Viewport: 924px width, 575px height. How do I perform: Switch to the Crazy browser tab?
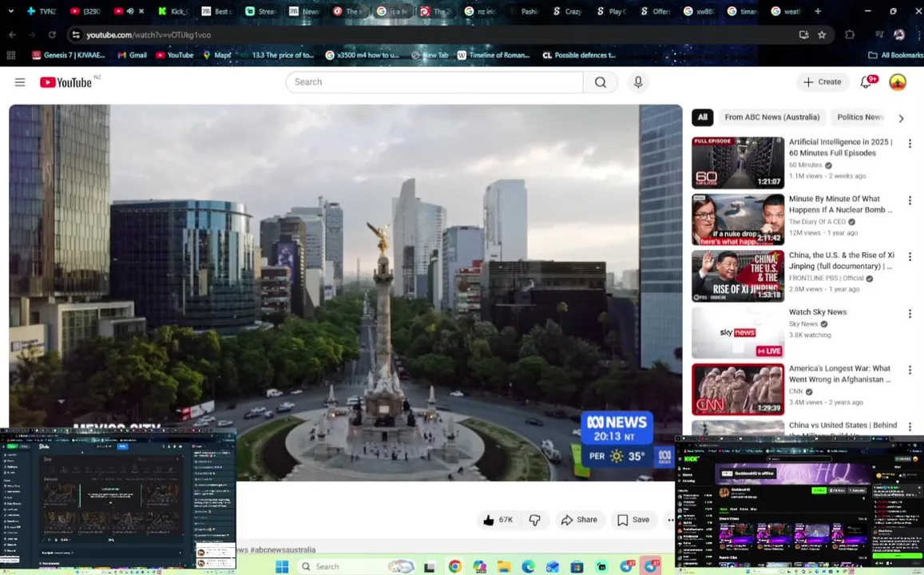[x=568, y=11]
